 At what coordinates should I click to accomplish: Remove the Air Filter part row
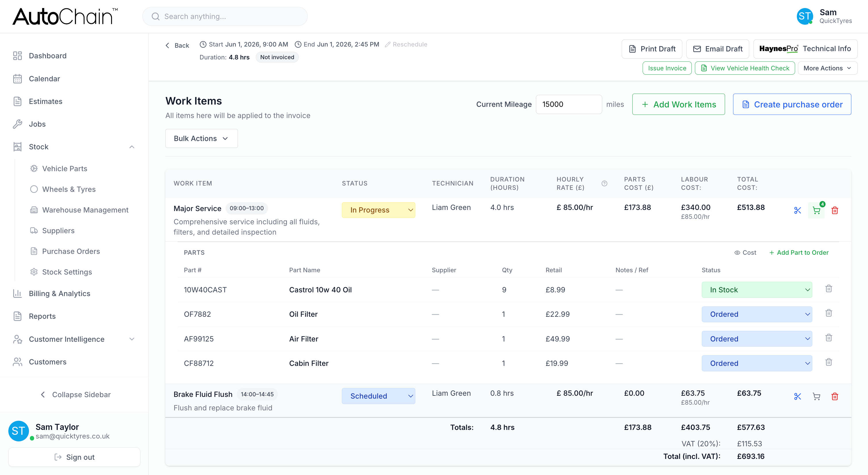pyautogui.click(x=829, y=338)
